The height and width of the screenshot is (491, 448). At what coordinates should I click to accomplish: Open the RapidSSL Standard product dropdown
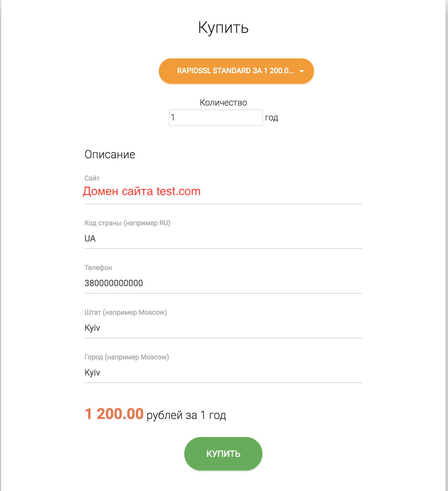coord(236,71)
